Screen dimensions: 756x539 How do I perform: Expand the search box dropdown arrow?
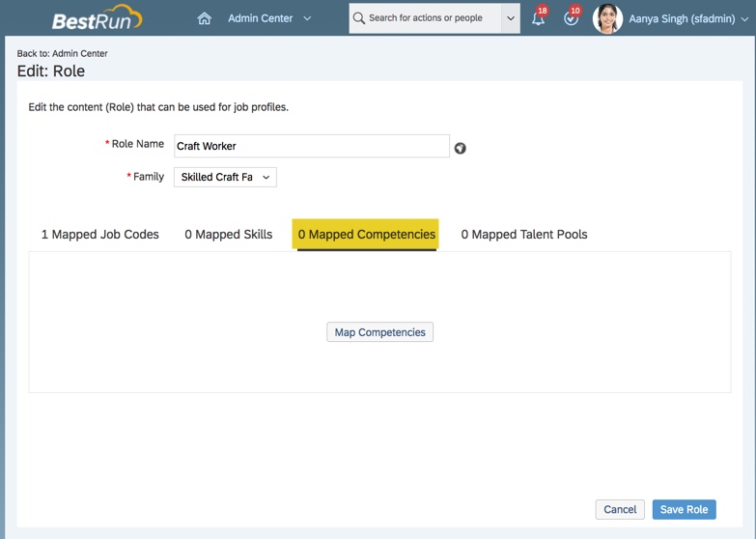511,18
